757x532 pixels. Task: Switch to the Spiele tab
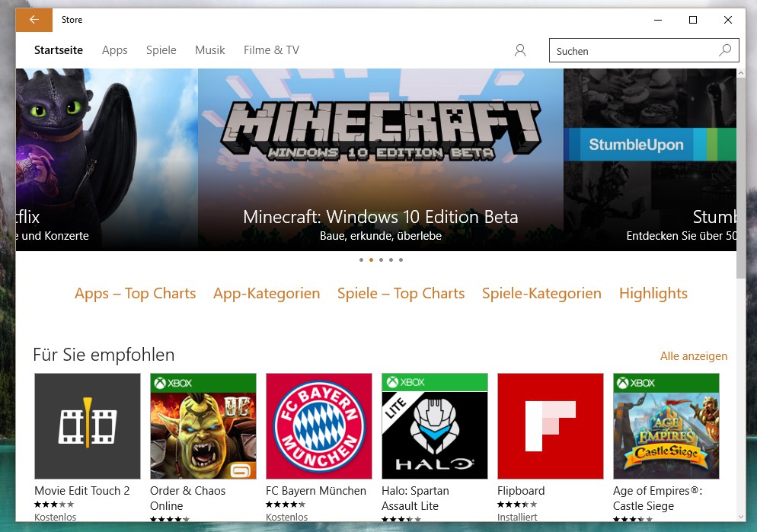(x=161, y=50)
